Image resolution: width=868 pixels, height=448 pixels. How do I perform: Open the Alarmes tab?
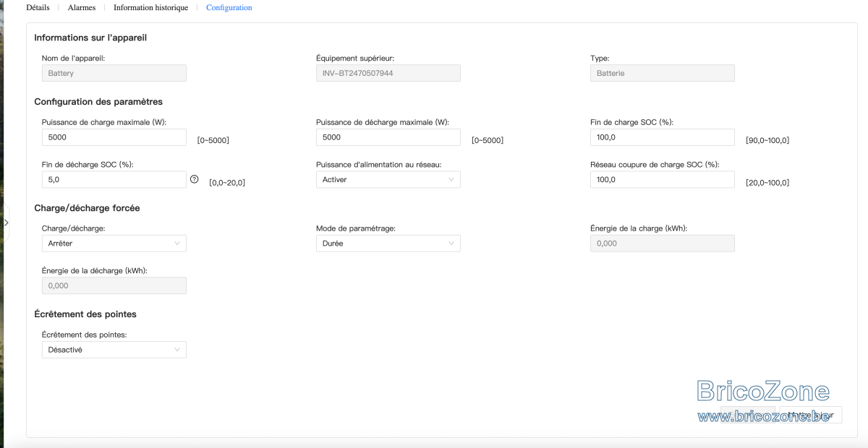(x=82, y=7)
